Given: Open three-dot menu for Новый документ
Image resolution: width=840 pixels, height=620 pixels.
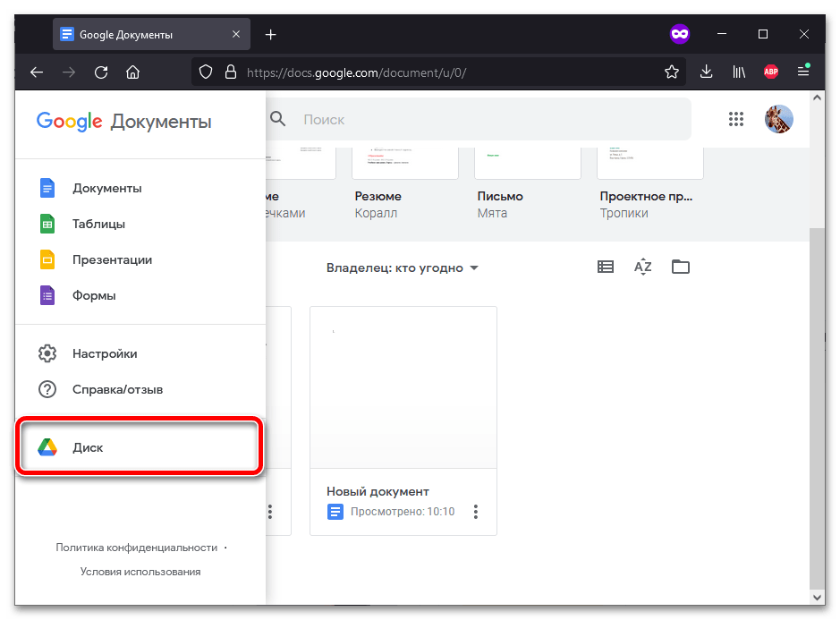Looking at the screenshot, I should (x=476, y=512).
